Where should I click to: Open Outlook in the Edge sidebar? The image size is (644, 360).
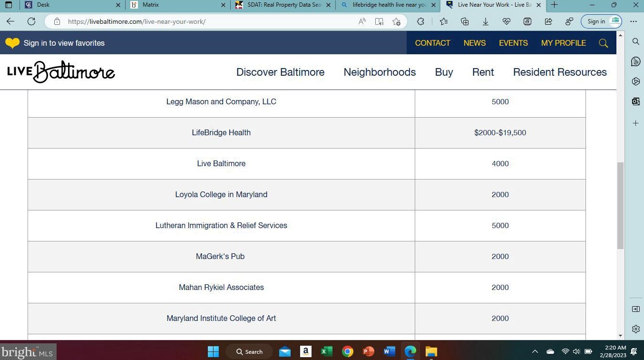pos(636,101)
